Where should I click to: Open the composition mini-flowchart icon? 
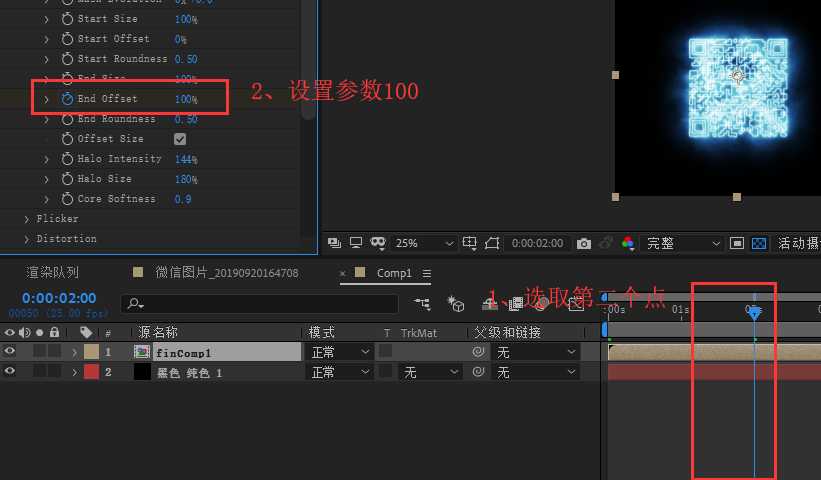[422, 304]
